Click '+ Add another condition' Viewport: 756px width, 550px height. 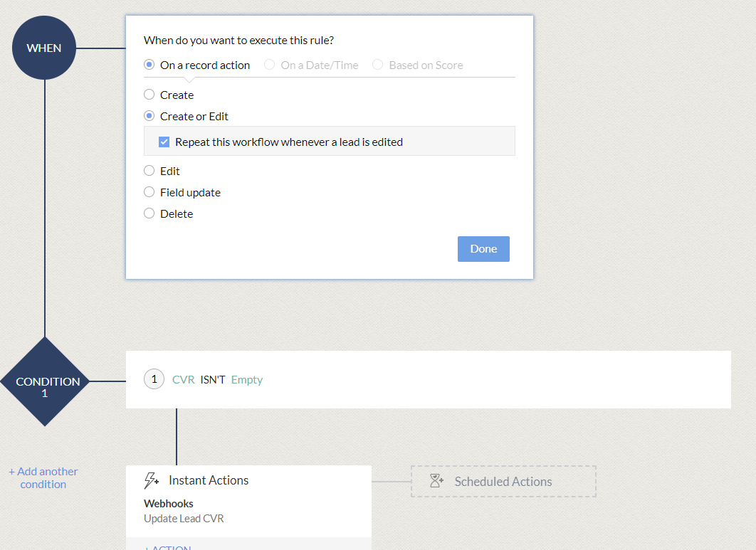[43, 477]
